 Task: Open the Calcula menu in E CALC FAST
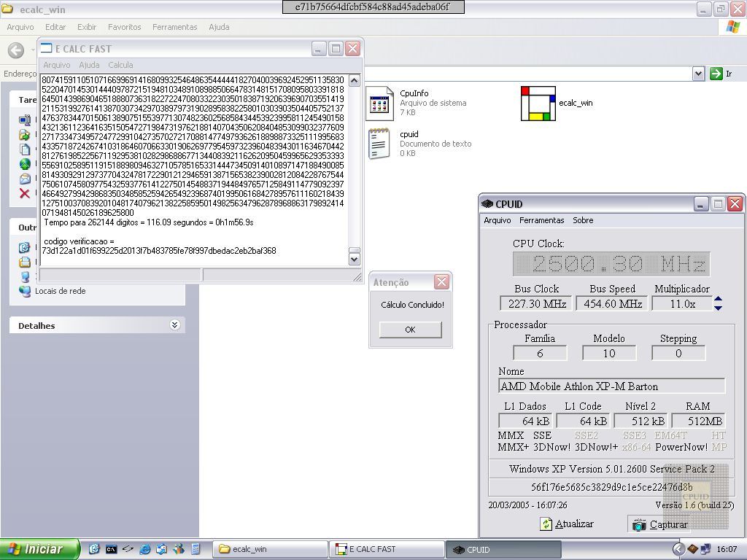coord(120,65)
